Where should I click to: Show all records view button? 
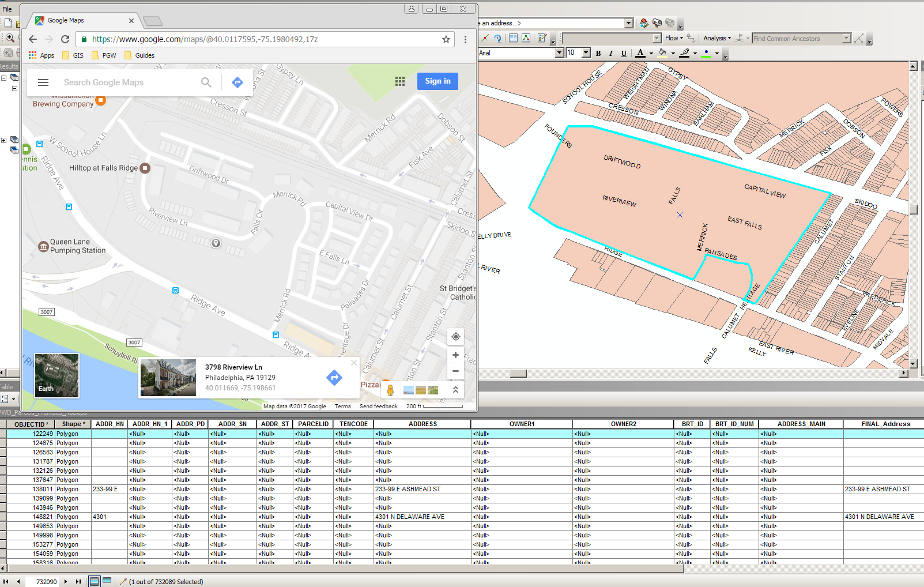click(94, 581)
